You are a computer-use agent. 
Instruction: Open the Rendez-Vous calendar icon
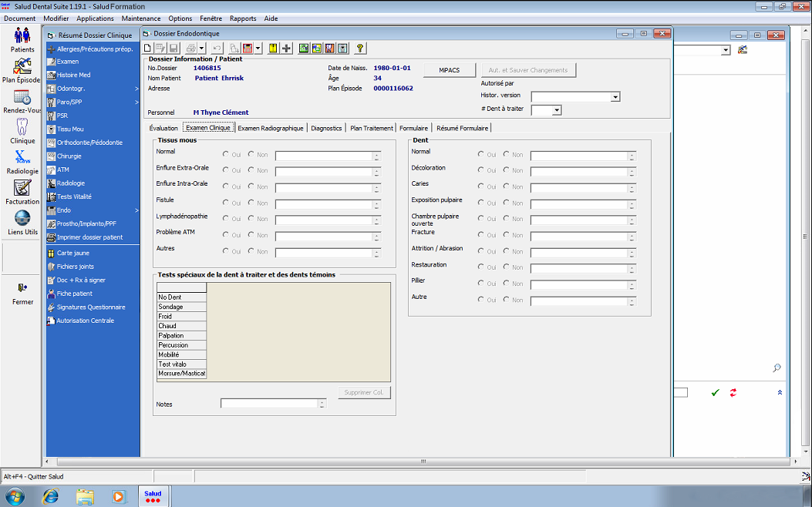22,98
